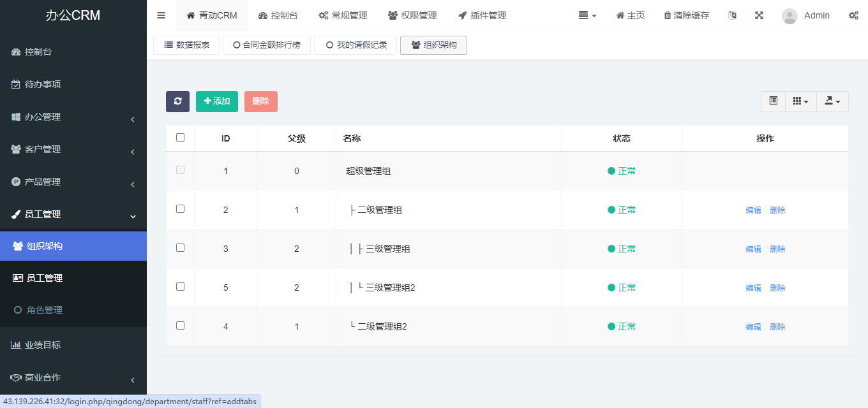868x408 pixels.
Task: Expand the 办公管理 sidebar menu
Action: [73, 117]
